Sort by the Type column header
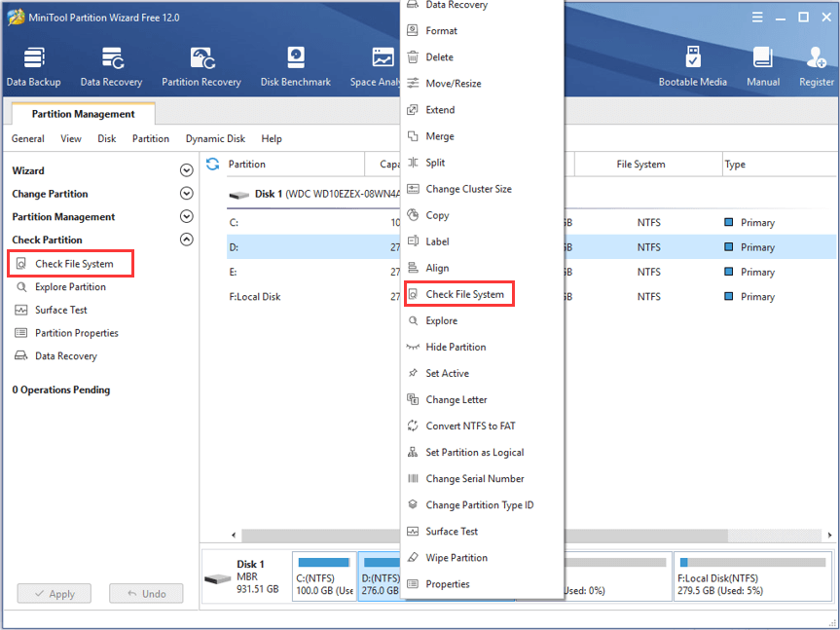 (780, 164)
